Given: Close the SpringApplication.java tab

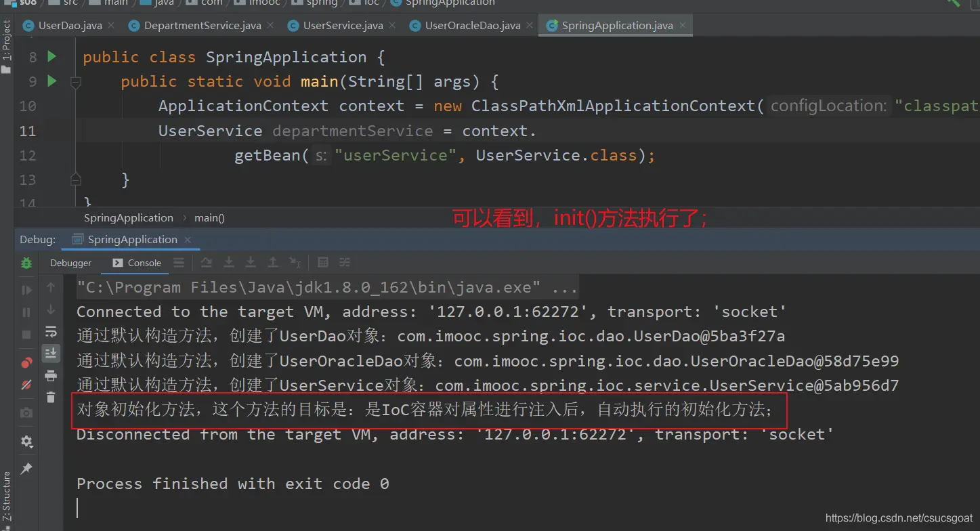Looking at the screenshot, I should (x=683, y=26).
